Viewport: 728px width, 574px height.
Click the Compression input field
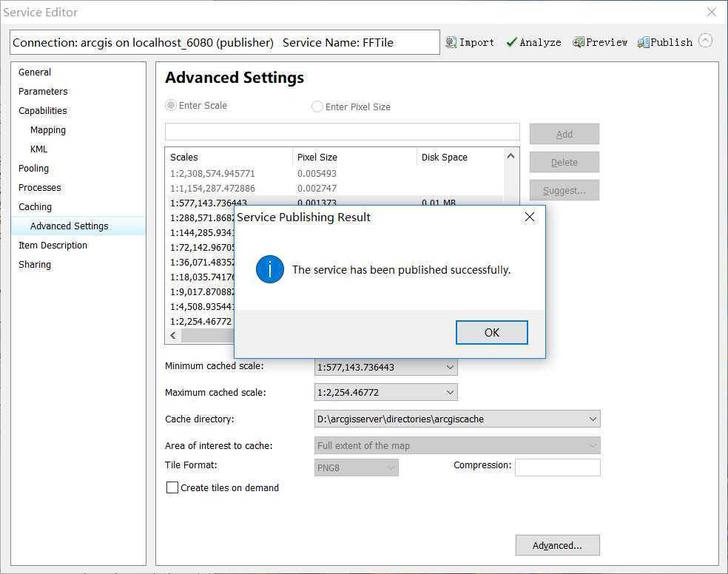point(558,467)
